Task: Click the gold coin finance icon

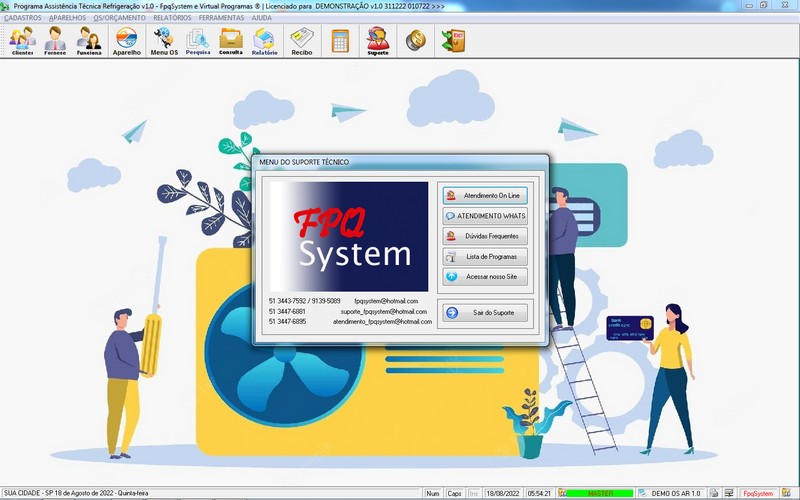Action: [x=415, y=40]
